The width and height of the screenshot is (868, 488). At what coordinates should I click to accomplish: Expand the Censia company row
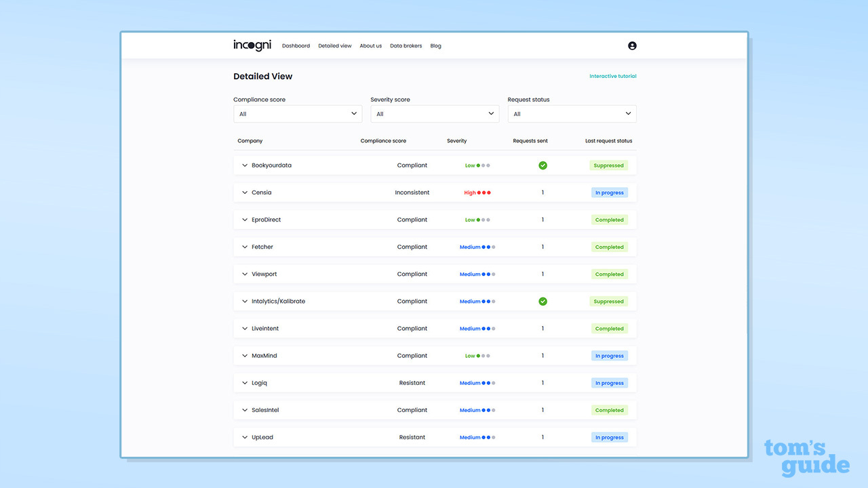pos(245,192)
